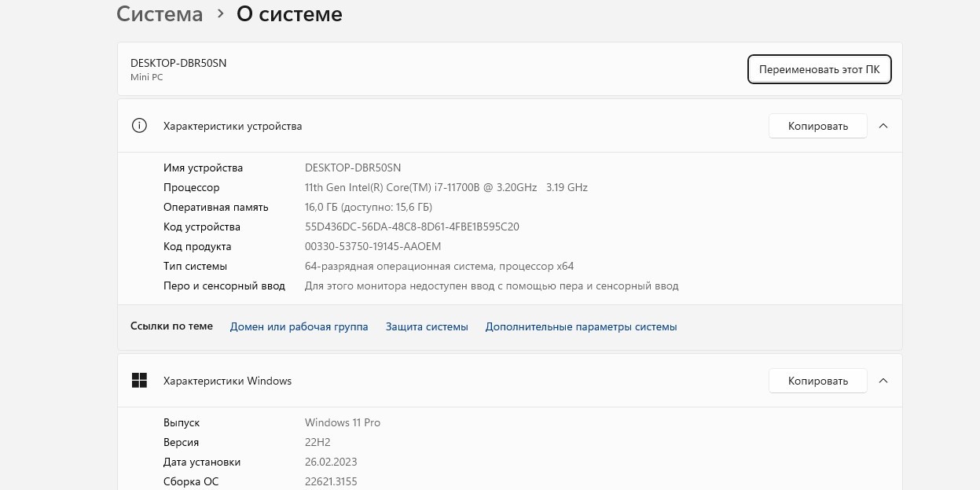The height and width of the screenshot is (490, 980).
Task: Click the Выпуск label
Action: coord(182,422)
